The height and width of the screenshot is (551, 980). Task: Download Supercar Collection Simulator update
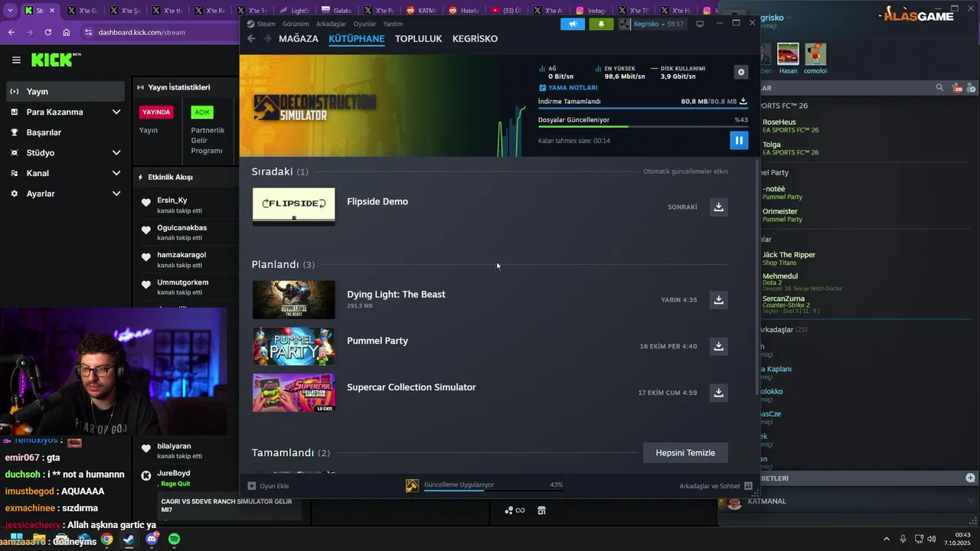(718, 393)
